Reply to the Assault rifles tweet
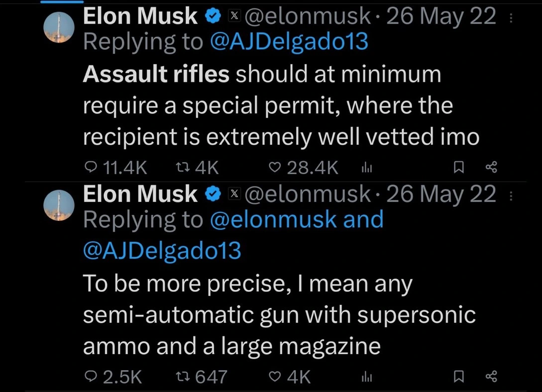542x392 pixels. pos(91,168)
